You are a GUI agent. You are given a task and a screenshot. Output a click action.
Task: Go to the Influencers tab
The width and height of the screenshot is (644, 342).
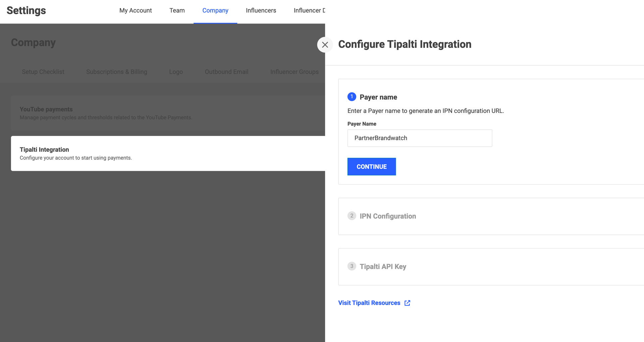(261, 10)
